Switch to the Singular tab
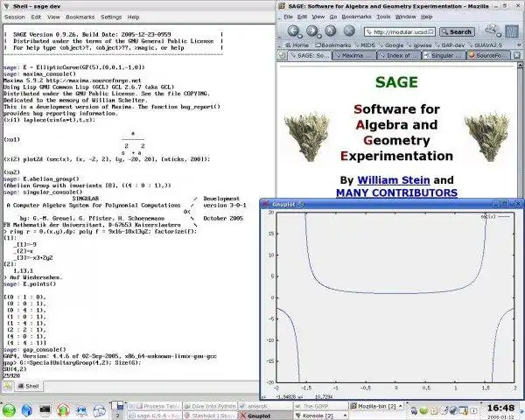 (444, 56)
